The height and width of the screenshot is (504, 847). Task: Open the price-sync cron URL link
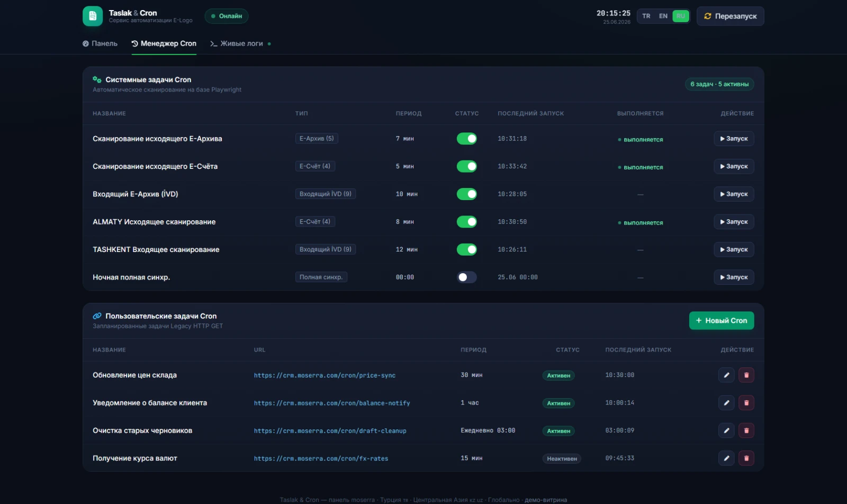tap(325, 375)
